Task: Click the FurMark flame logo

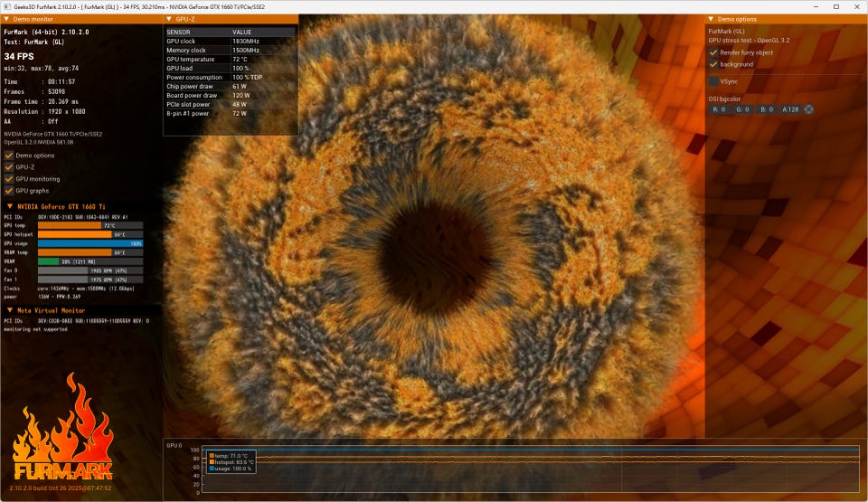Action: [62, 427]
